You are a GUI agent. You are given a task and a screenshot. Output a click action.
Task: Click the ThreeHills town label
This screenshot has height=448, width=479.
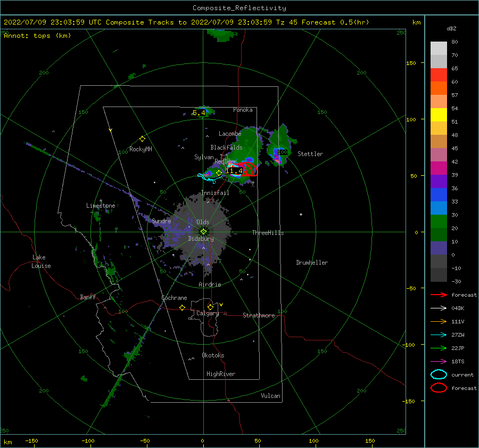tap(268, 233)
